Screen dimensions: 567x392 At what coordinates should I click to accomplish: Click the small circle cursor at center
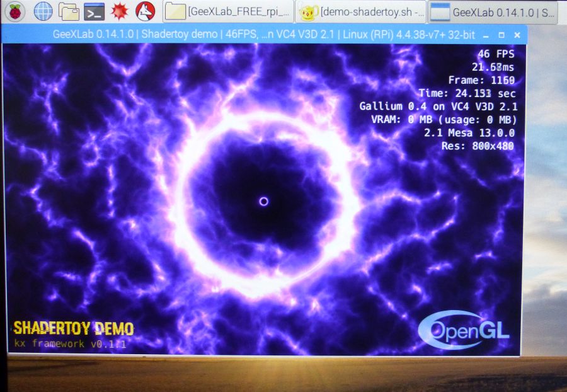(264, 202)
